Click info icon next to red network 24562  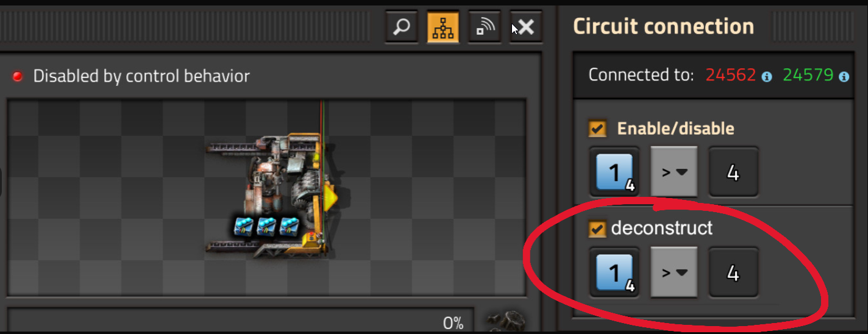tap(767, 77)
